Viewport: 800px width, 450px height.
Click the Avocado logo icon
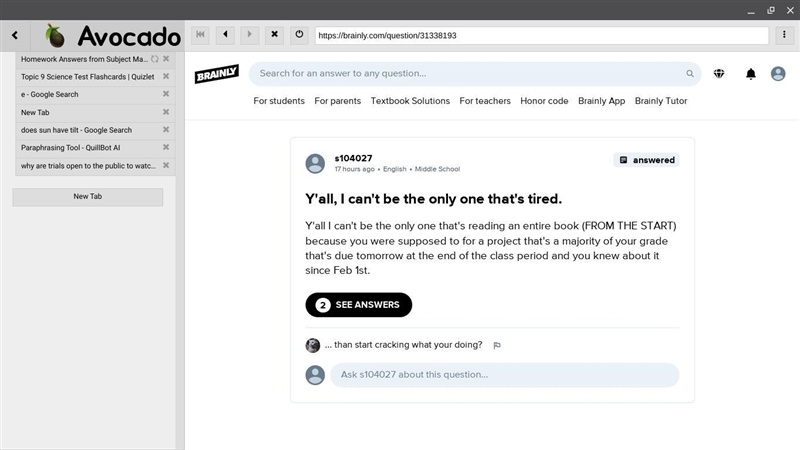tap(55, 36)
